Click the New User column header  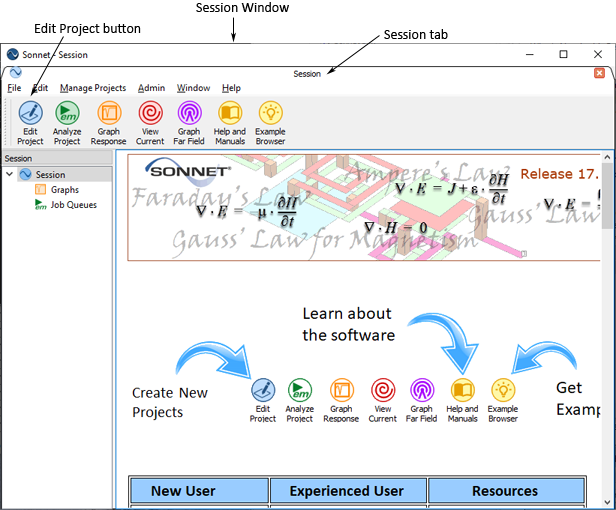pos(199,491)
